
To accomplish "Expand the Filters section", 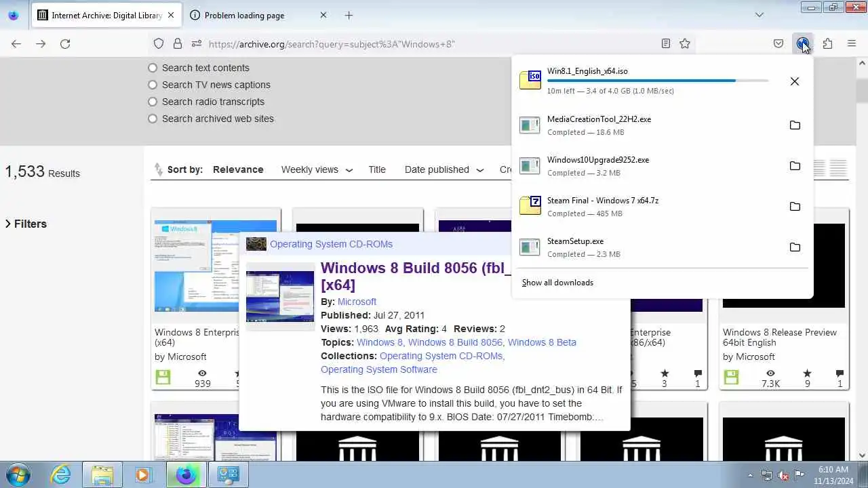I will tap(26, 224).
